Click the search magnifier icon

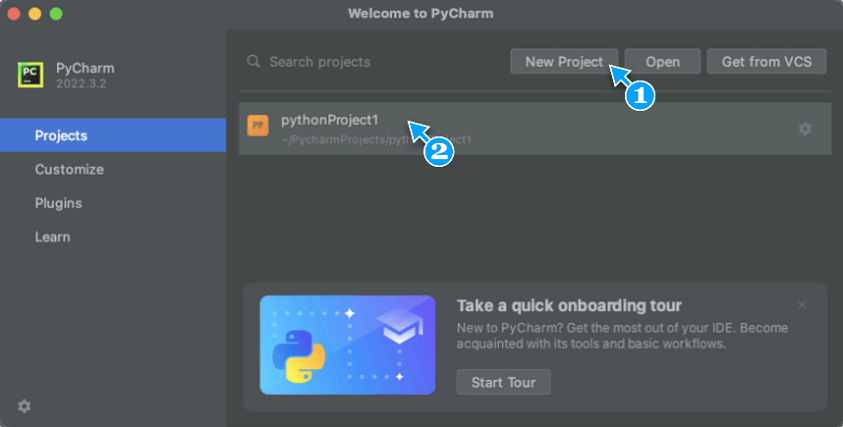[253, 61]
